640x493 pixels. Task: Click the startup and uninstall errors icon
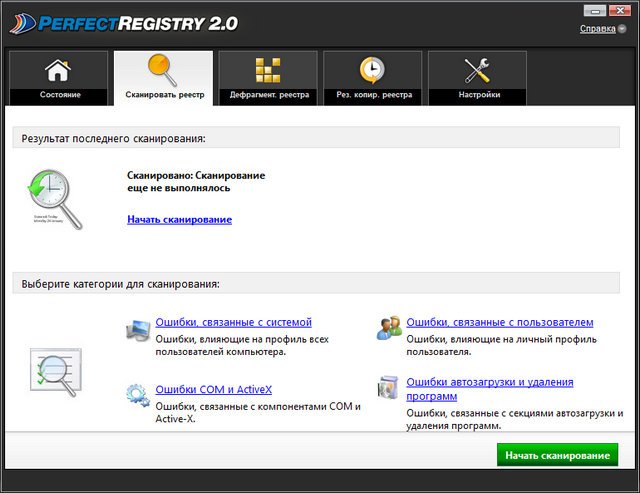pos(388,388)
